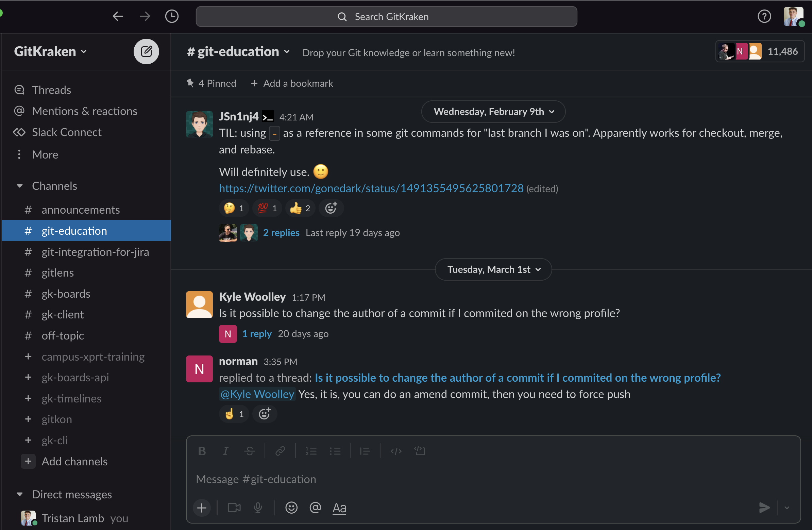Go forward in navigation history
812x530 pixels.
click(x=145, y=16)
